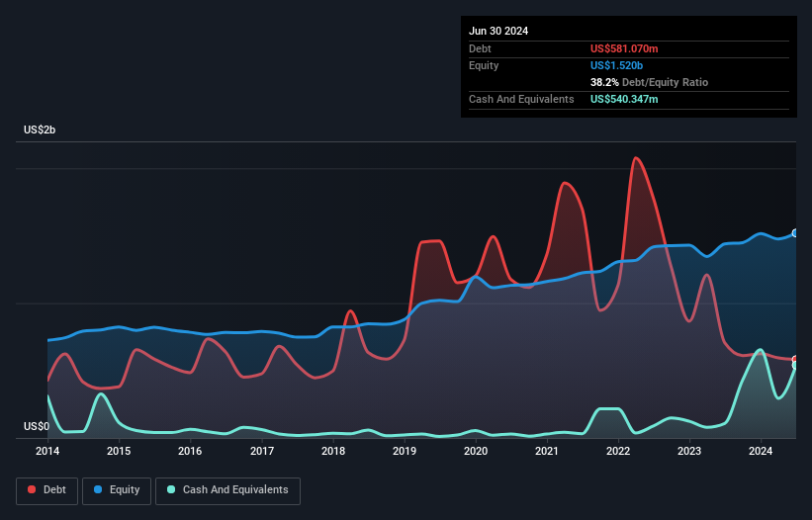Click the 2024 x-axis label
Viewport: 812px width, 520px height.
click(761, 451)
